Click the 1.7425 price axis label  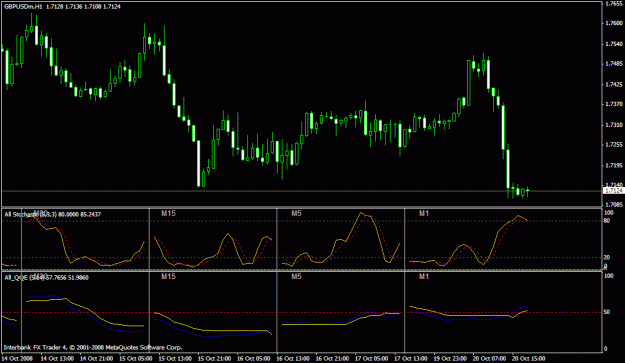(614, 84)
